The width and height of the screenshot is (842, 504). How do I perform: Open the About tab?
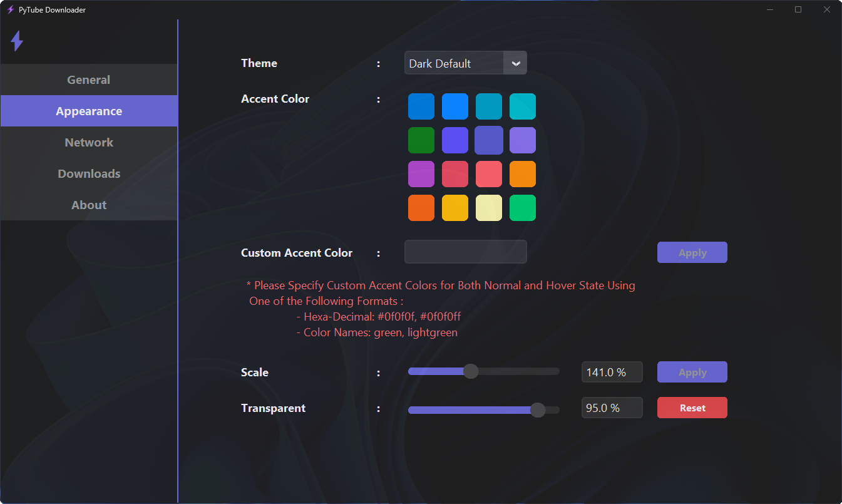[89, 205]
